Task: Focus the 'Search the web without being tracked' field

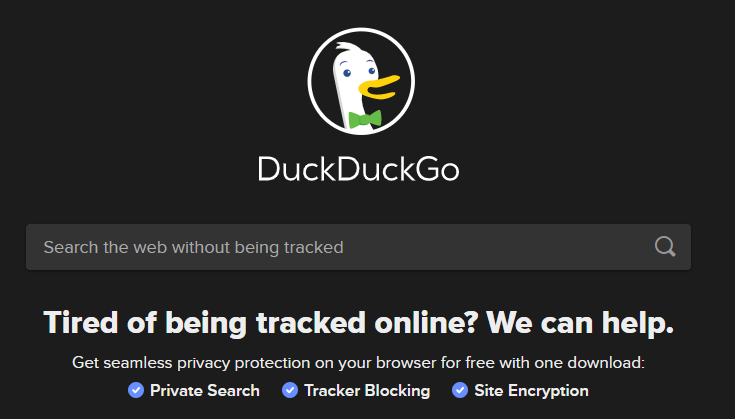Action: point(358,247)
